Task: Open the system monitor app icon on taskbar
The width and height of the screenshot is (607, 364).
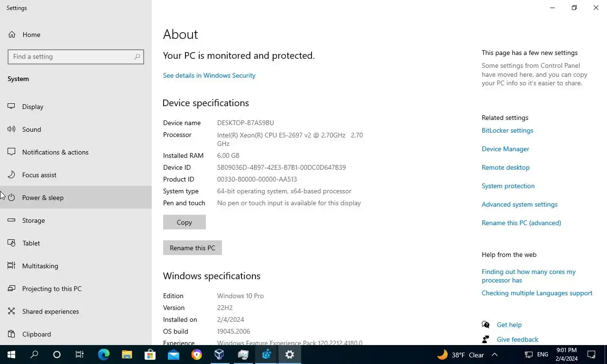Action: point(243,355)
